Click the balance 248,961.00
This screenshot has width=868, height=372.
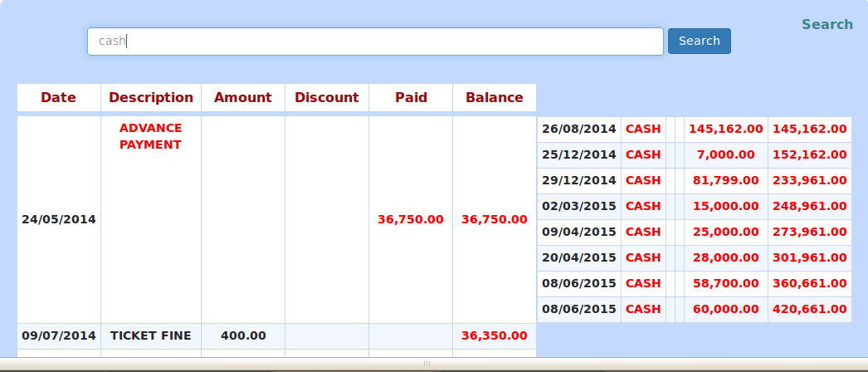coord(810,206)
